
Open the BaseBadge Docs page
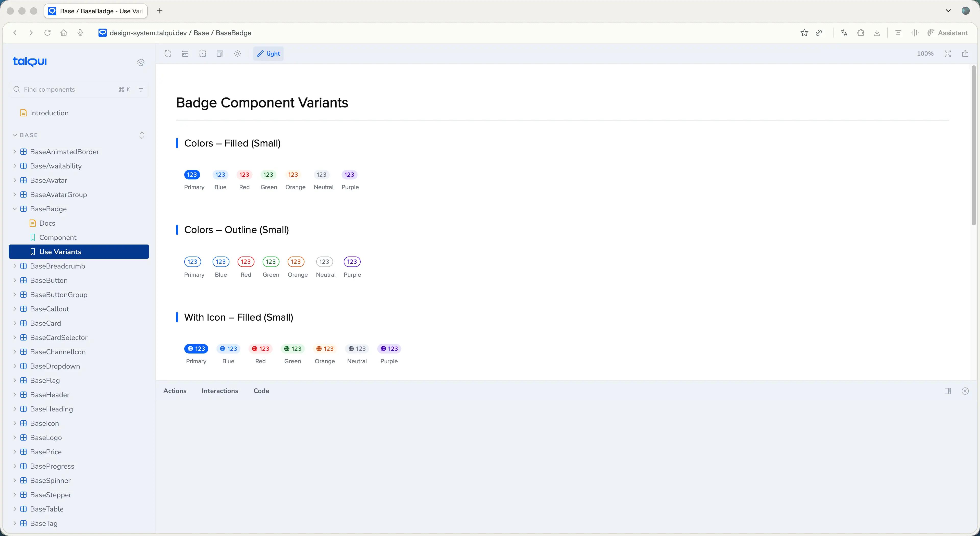coord(47,223)
